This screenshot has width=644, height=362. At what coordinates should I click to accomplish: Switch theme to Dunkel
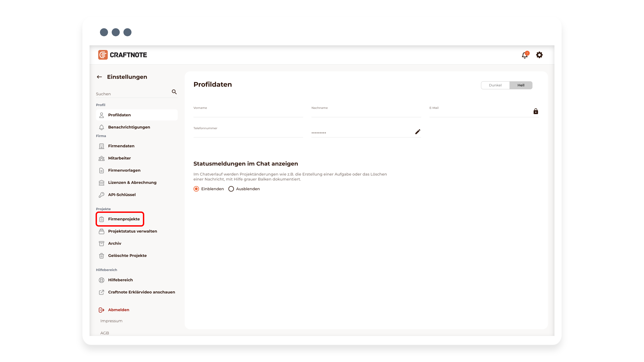pyautogui.click(x=495, y=85)
